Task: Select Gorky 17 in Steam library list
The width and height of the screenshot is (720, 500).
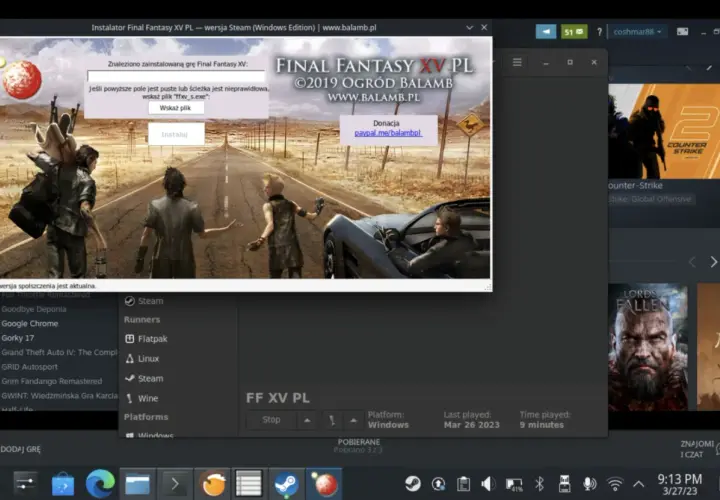Action: [18, 337]
